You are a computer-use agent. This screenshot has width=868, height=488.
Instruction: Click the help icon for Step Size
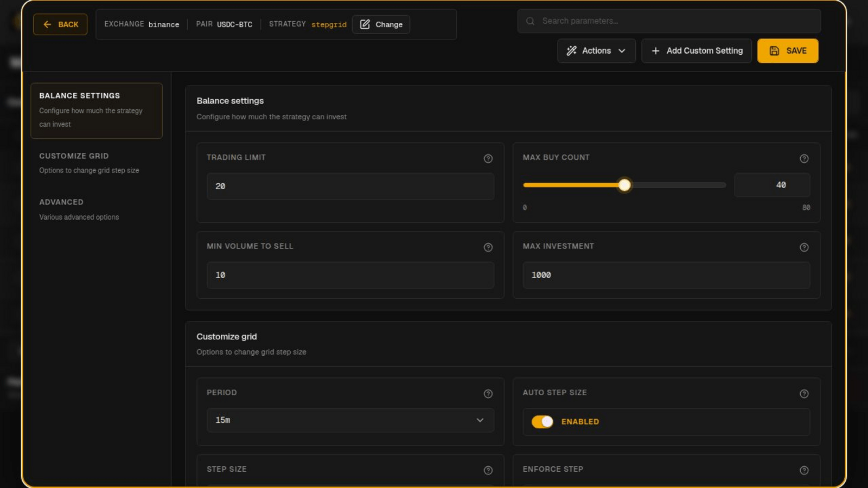[488, 470]
